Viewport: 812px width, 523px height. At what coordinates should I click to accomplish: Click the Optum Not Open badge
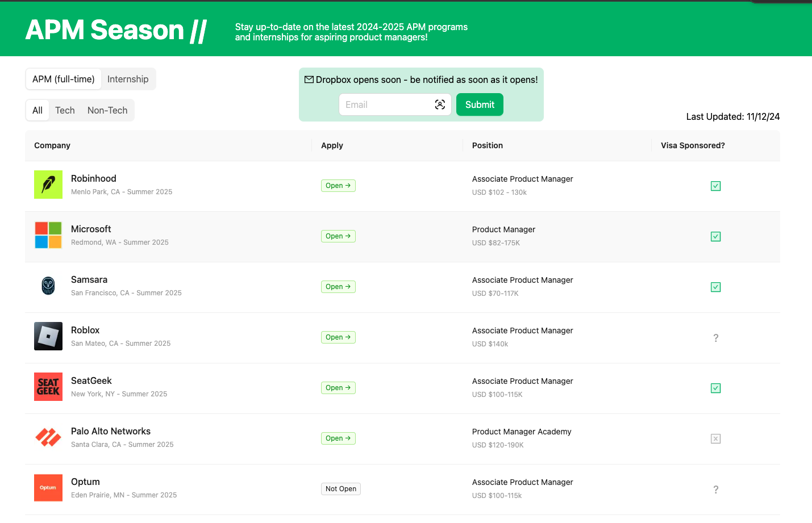(x=341, y=489)
